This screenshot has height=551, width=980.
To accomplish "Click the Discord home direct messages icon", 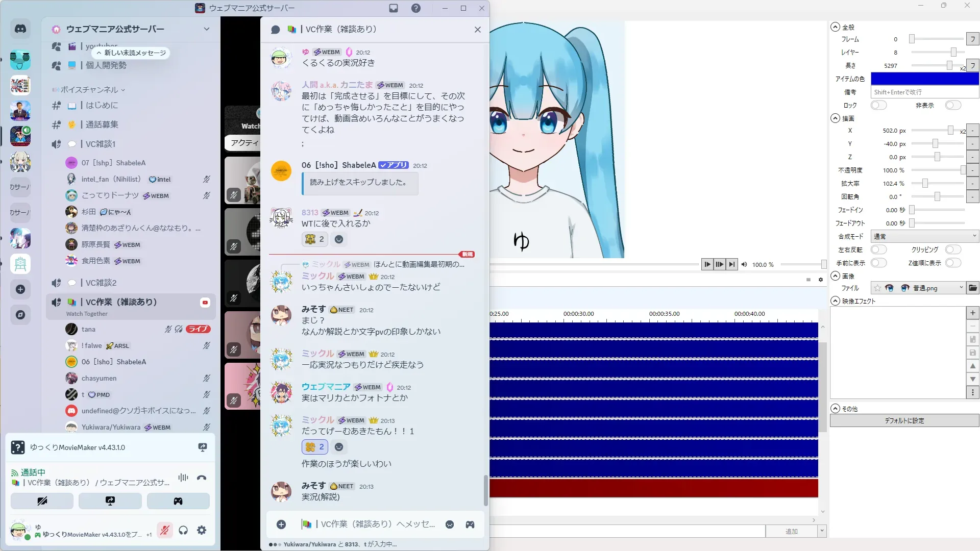I will 20,29.
